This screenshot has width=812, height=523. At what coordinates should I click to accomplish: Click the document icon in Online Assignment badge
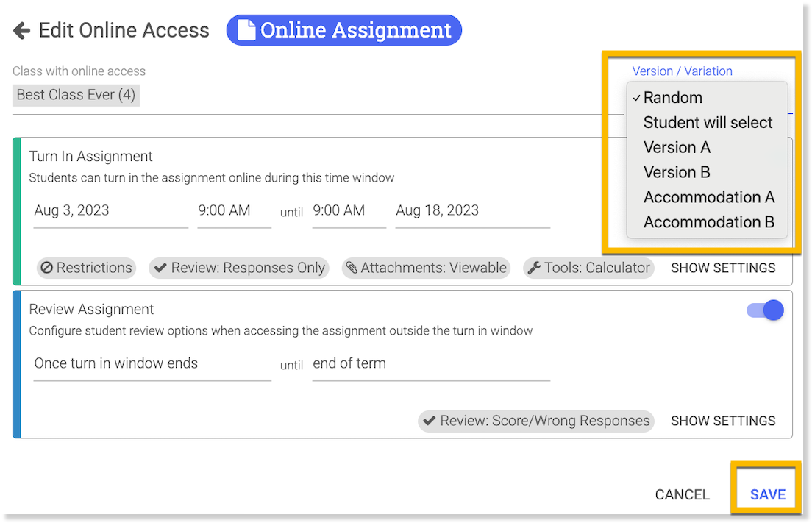point(246,30)
